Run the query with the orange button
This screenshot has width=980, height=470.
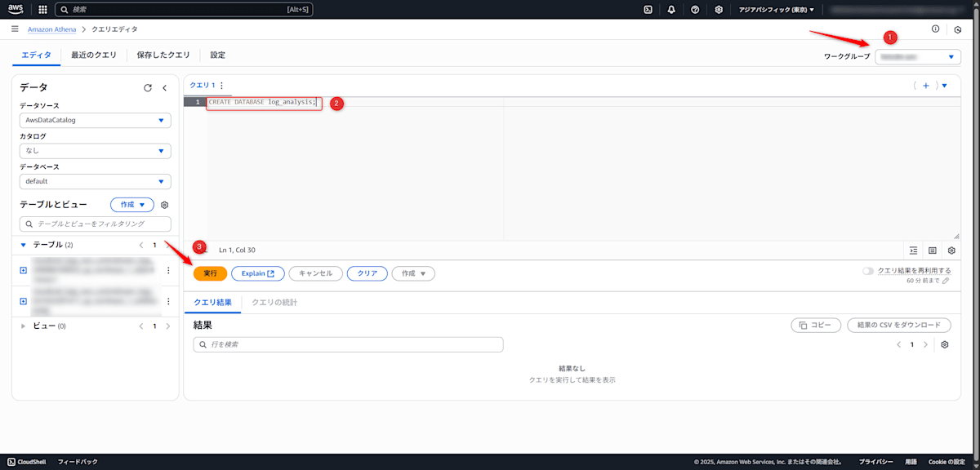pos(210,273)
